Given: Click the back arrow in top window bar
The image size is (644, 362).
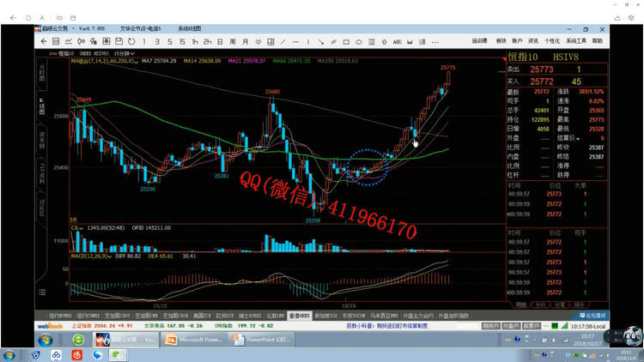Looking at the screenshot, I should [10, 17].
